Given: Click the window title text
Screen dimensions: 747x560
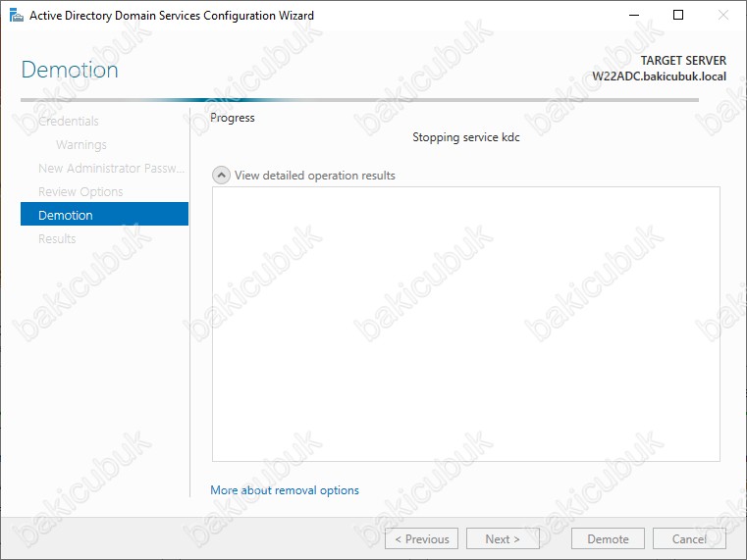Looking at the screenshot, I should (x=172, y=16).
